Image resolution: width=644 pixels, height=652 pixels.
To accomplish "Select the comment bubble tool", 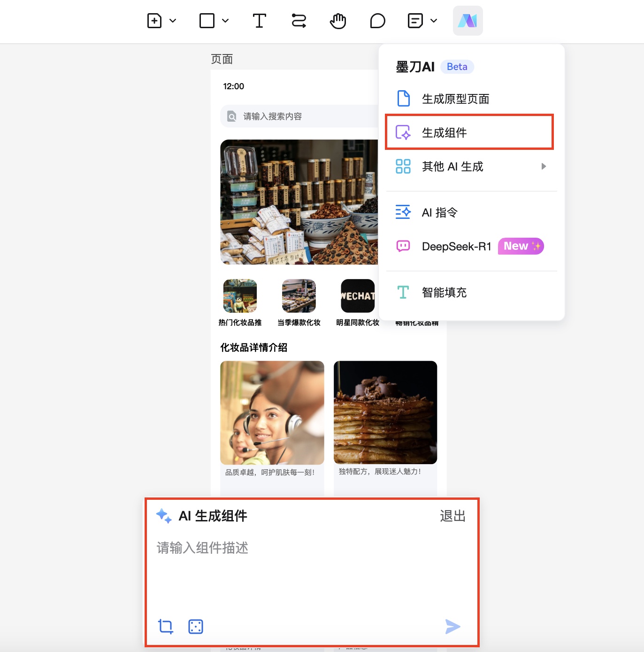I will tap(377, 21).
